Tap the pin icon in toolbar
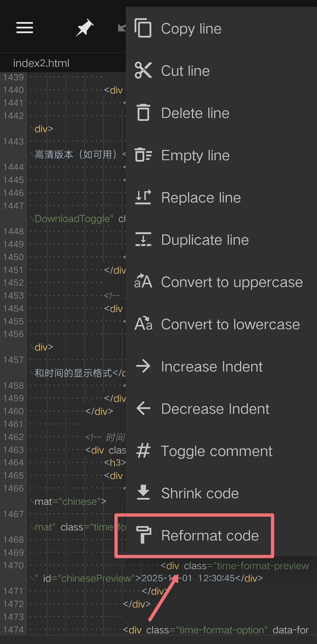Screen dimensions: 317x644 [x=84, y=28]
